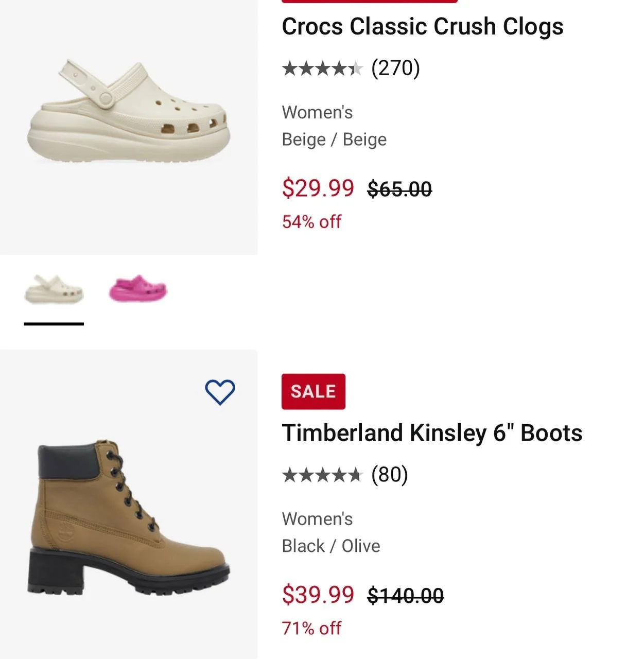
Task: Favorite the Timberland boots with heart icon
Action: tap(220, 392)
